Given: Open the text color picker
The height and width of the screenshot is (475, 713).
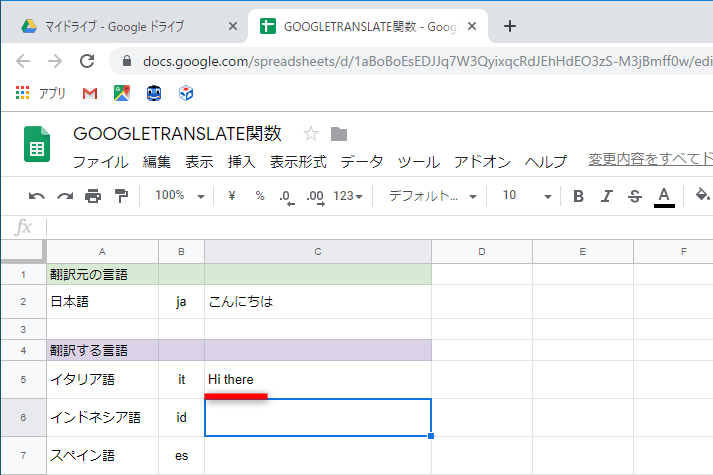Looking at the screenshot, I should pos(664,197).
